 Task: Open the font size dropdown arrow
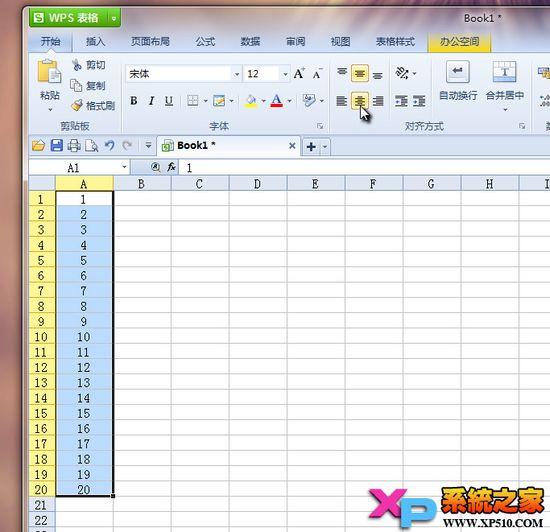pyautogui.click(x=285, y=74)
